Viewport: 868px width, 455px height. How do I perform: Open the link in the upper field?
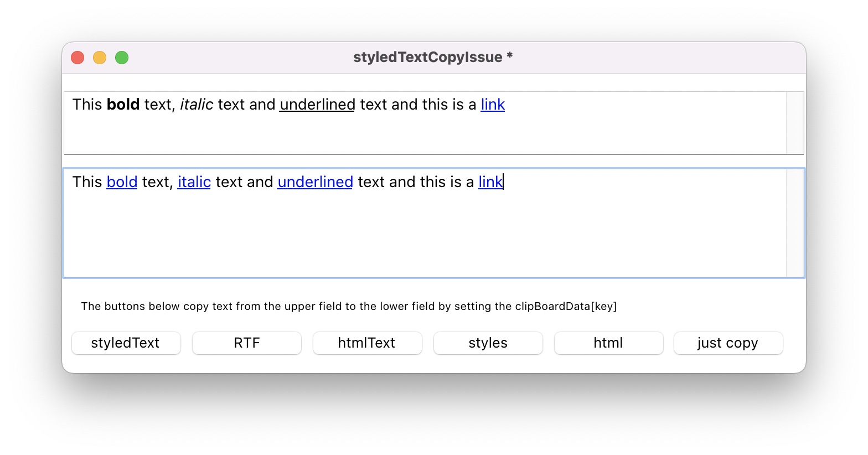492,105
